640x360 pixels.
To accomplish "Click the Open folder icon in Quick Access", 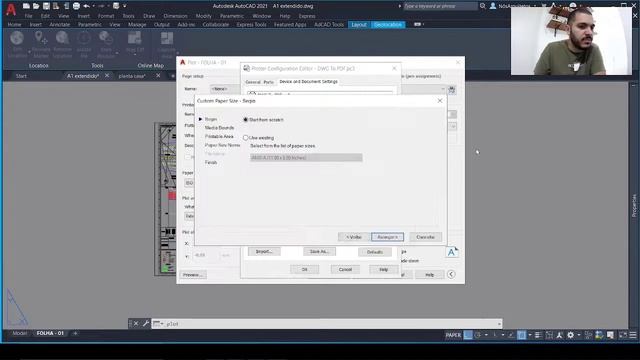I will [x=36, y=6].
